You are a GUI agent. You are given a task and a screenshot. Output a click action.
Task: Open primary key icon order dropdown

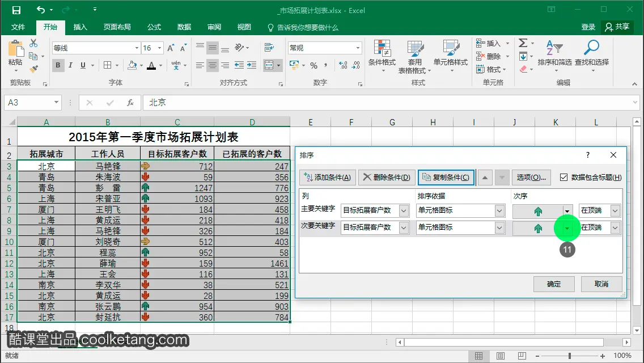tap(567, 211)
